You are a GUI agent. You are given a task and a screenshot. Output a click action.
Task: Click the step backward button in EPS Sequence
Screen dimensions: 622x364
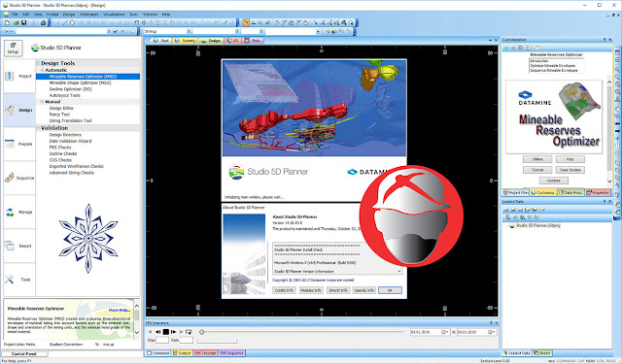coord(157,332)
